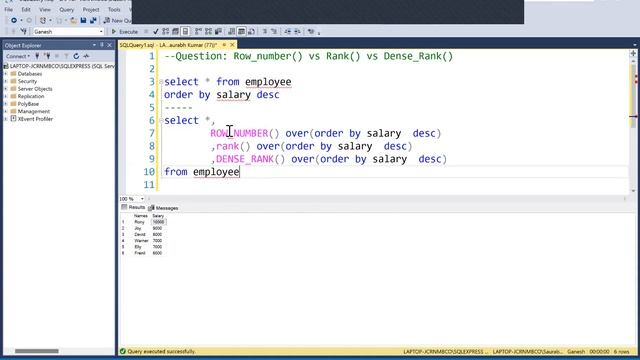Click the Filter icon in Object Explorer

[x=66, y=56]
